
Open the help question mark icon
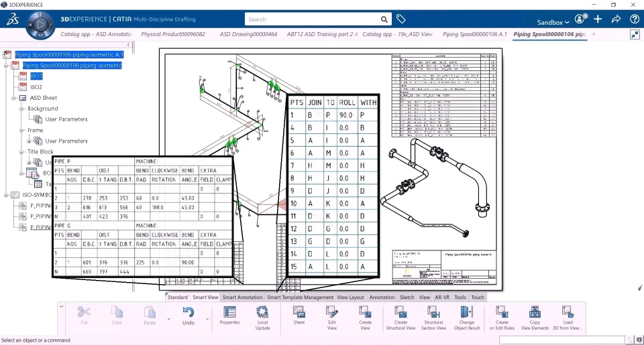click(x=634, y=19)
